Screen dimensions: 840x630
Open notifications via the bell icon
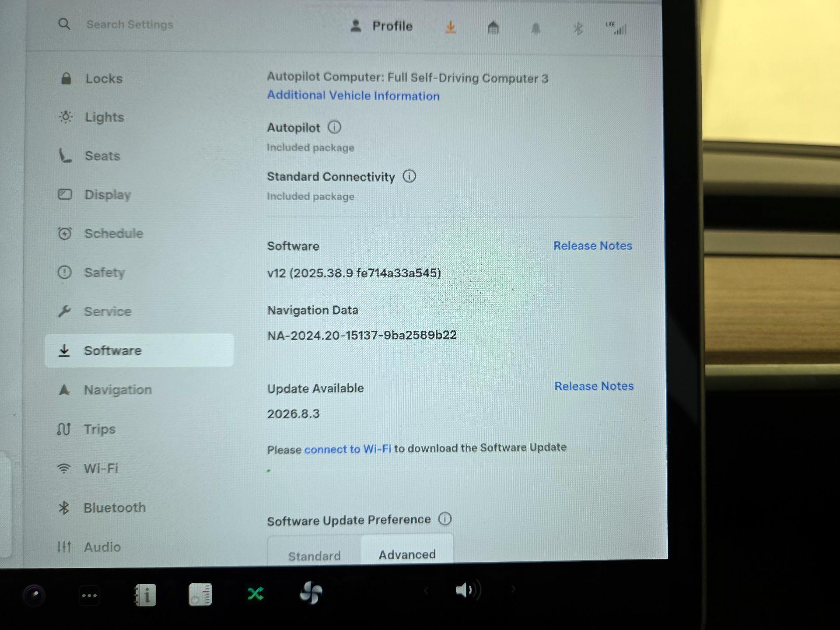pyautogui.click(x=535, y=28)
